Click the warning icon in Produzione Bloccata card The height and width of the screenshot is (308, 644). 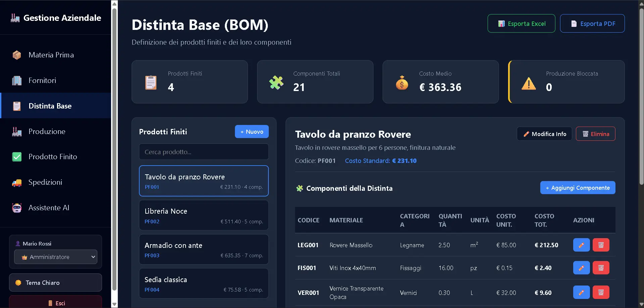coord(529,83)
